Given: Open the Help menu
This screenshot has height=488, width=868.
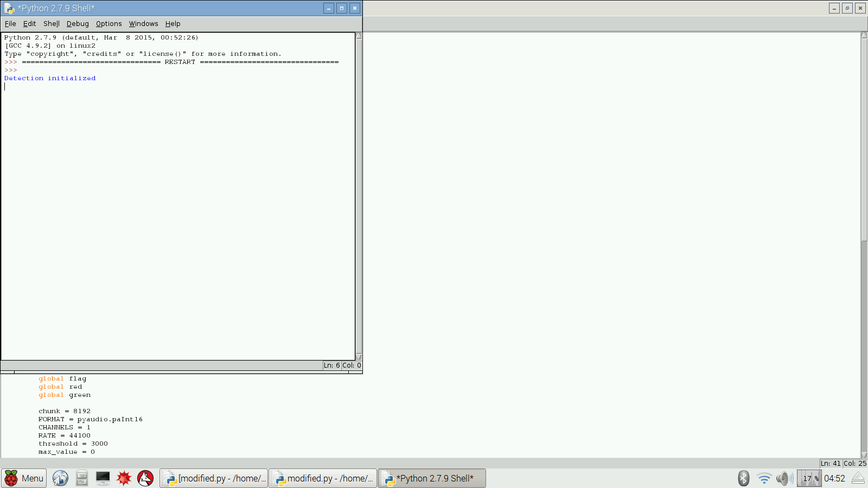Looking at the screenshot, I should (173, 24).
